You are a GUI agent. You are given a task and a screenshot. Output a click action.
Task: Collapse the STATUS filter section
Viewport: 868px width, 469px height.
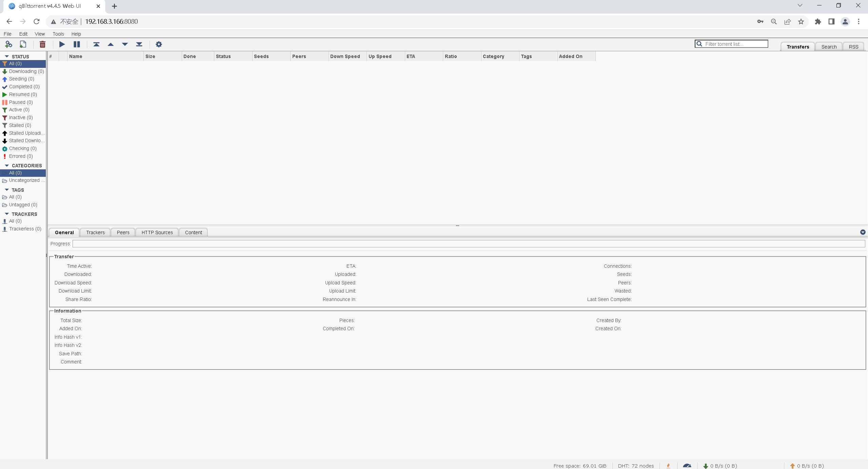point(7,56)
